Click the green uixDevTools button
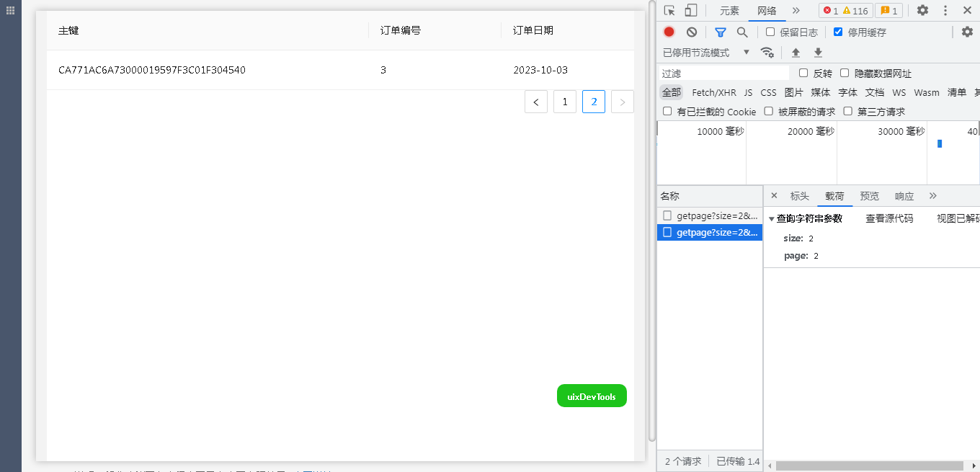980x472 pixels. point(592,396)
